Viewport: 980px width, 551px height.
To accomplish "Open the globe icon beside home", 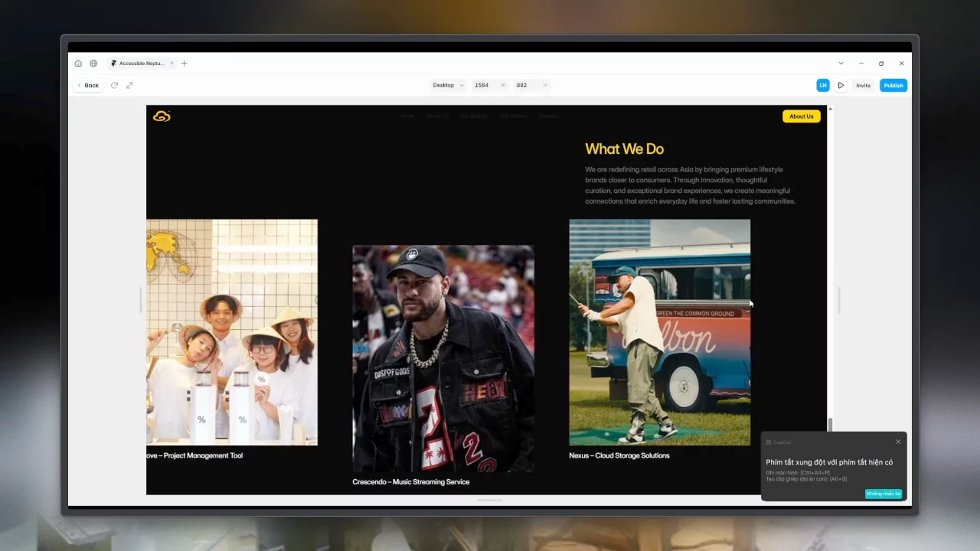I will 93,64.
